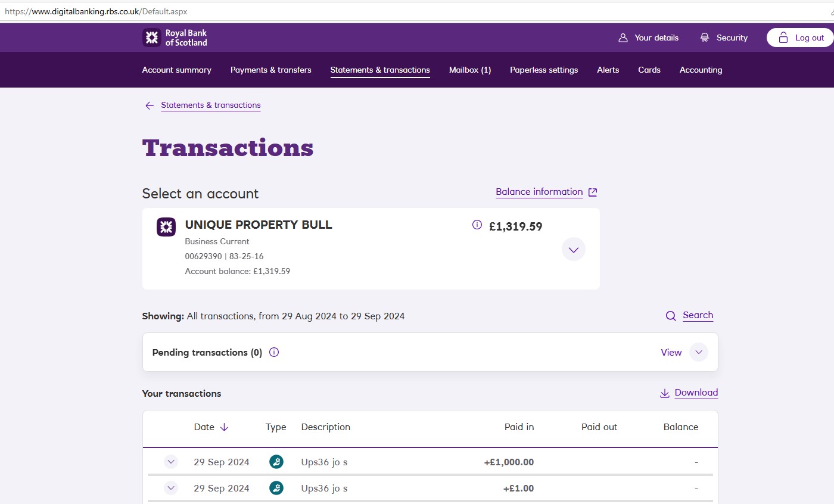Screen dimensions: 834x504
Task: Click the external link icon beside Balance information
Action: pyautogui.click(x=593, y=192)
